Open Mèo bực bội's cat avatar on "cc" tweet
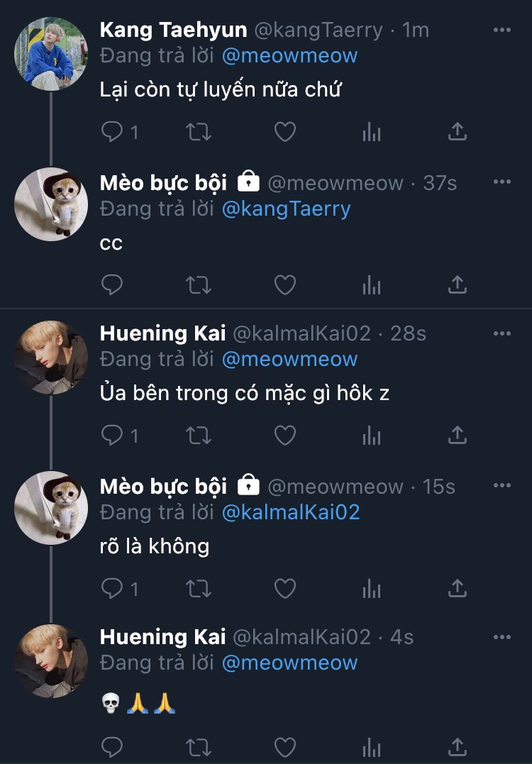532x764 pixels. tap(51, 204)
